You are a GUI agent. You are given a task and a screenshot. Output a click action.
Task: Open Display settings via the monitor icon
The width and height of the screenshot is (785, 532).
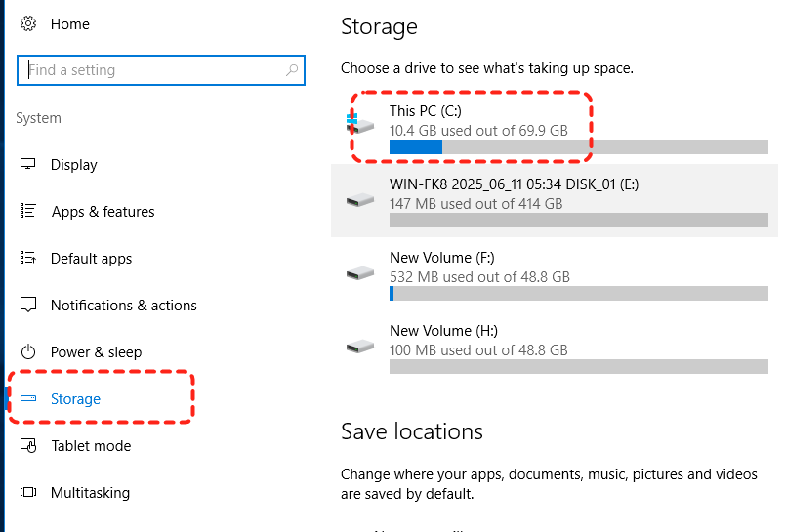coord(28,165)
